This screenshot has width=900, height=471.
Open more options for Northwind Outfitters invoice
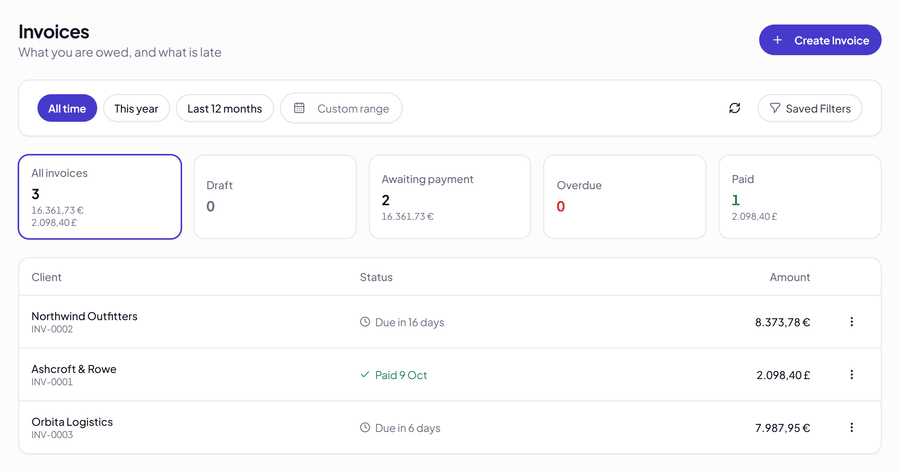click(x=852, y=322)
